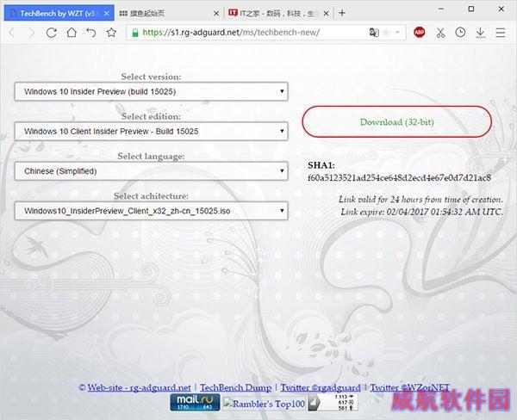Click the address bar URL field
This screenshot has height=420, width=517.
250,33
